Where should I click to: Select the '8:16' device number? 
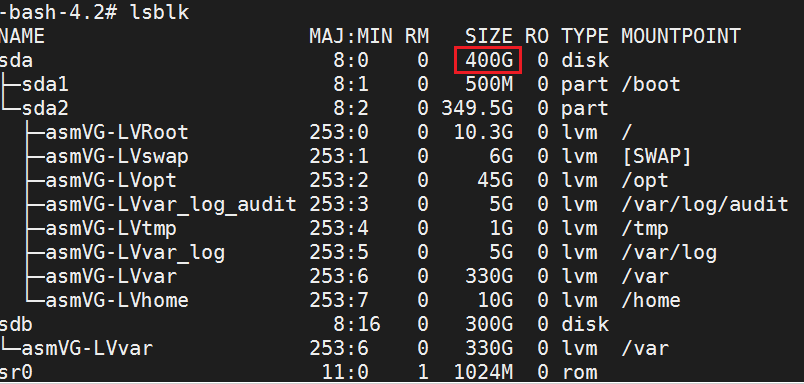pyautogui.click(x=357, y=325)
